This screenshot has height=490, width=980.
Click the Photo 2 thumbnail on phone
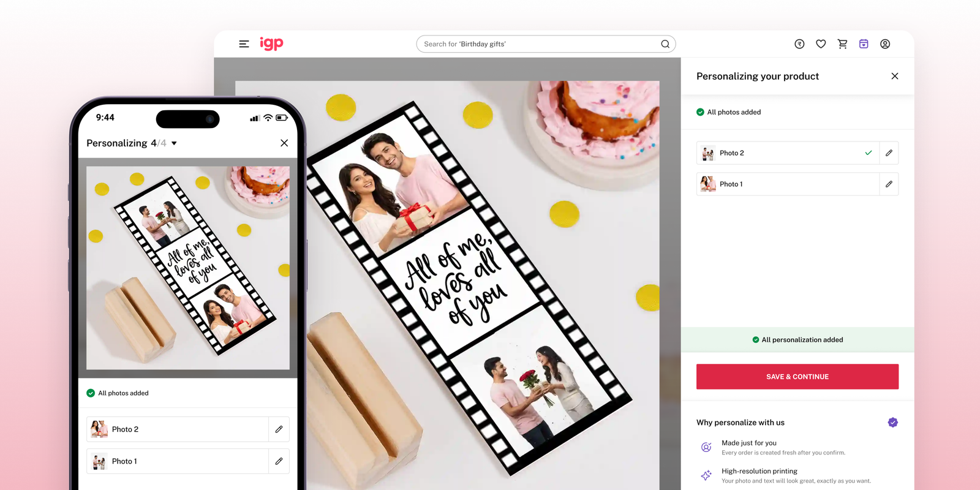tap(99, 429)
